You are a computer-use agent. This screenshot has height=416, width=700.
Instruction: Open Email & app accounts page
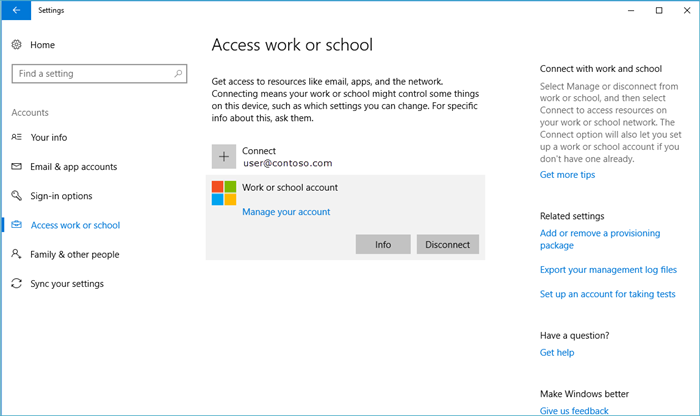pos(73,167)
